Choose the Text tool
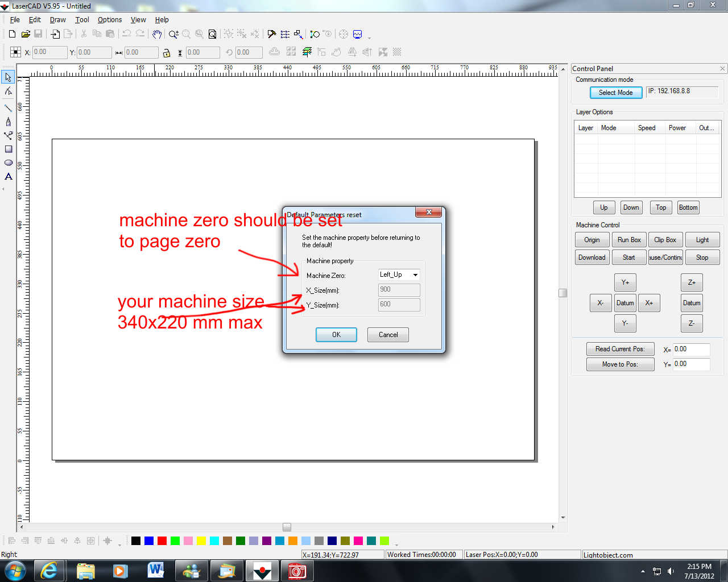728x582 pixels. [x=9, y=177]
